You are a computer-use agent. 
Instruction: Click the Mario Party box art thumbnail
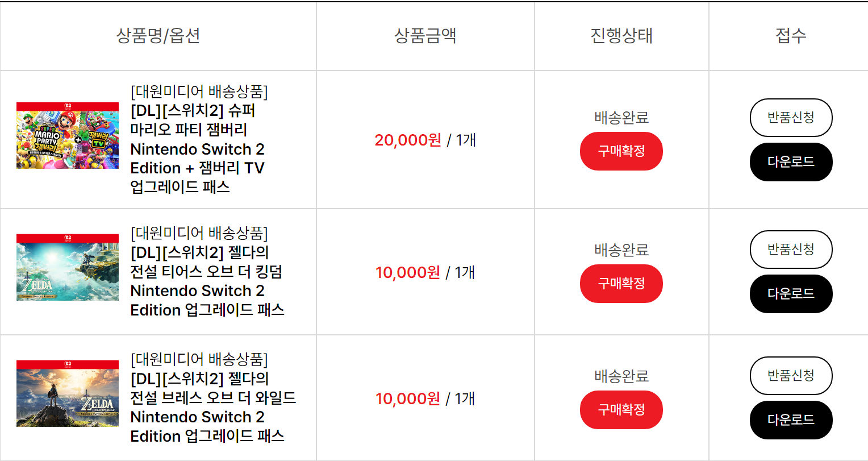68,136
